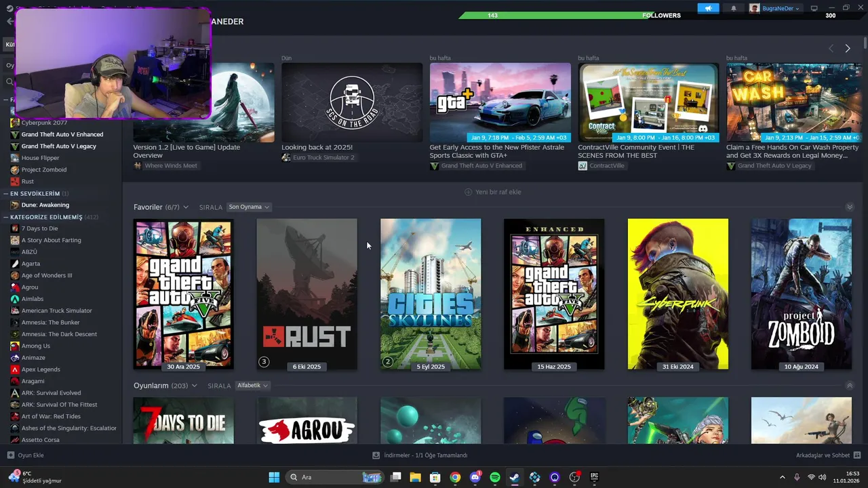Expand Oyunlarım shelf selector chevron
The width and height of the screenshot is (868, 488).
point(195,386)
